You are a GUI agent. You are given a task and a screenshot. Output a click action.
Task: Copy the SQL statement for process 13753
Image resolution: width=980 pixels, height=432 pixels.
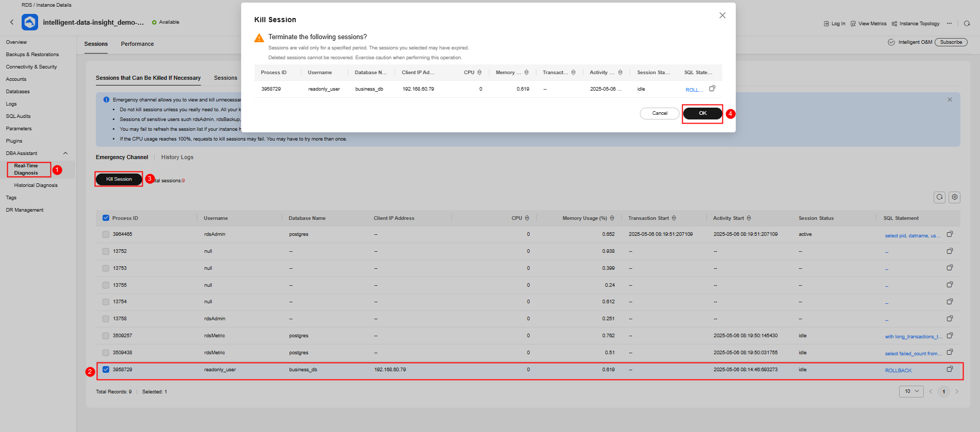(x=950, y=268)
